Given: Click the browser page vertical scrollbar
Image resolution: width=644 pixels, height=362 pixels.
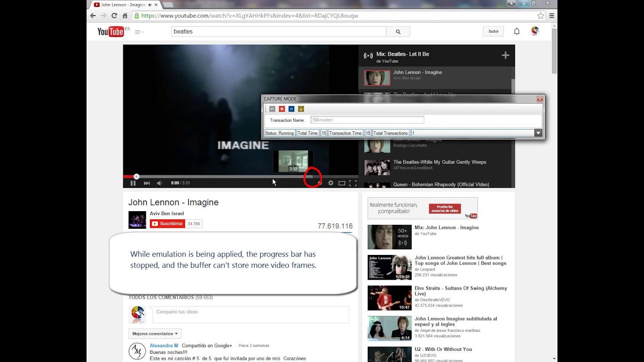Looking at the screenshot, I should 554,50.
